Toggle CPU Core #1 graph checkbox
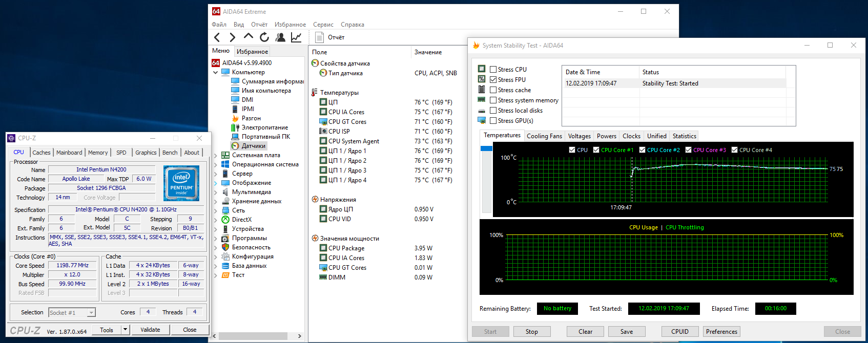This screenshot has height=343, width=868. coord(596,150)
